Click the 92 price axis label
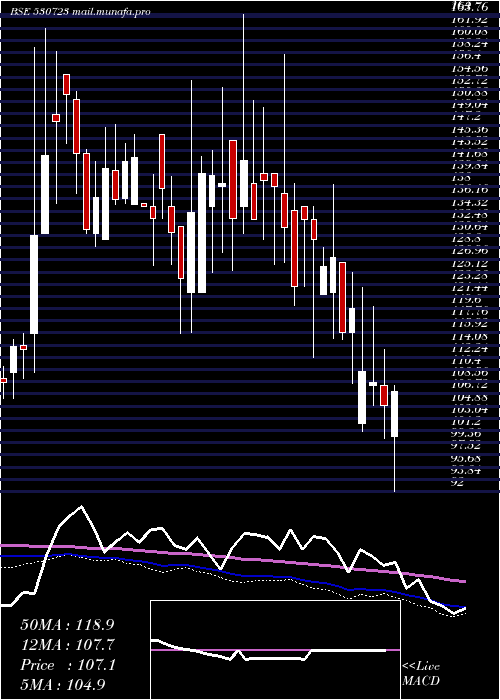 point(459,483)
